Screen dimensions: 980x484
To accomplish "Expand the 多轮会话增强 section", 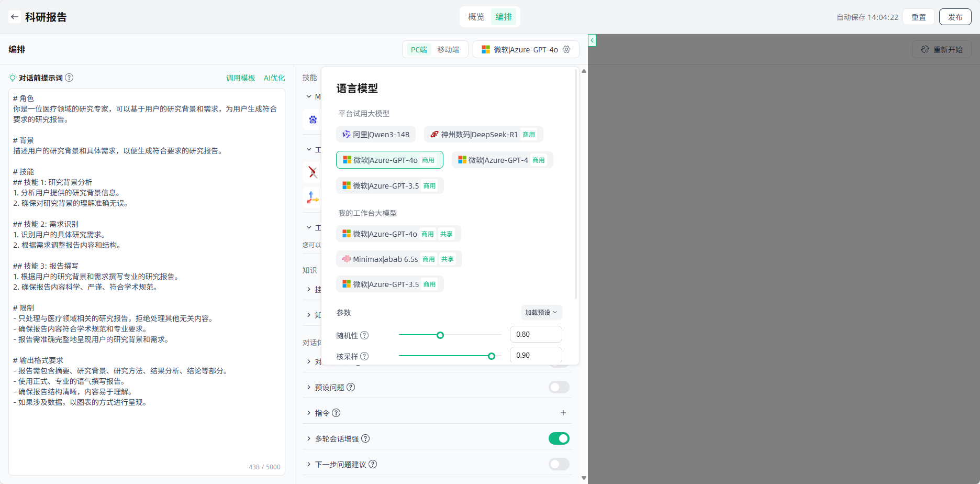I will tap(309, 438).
